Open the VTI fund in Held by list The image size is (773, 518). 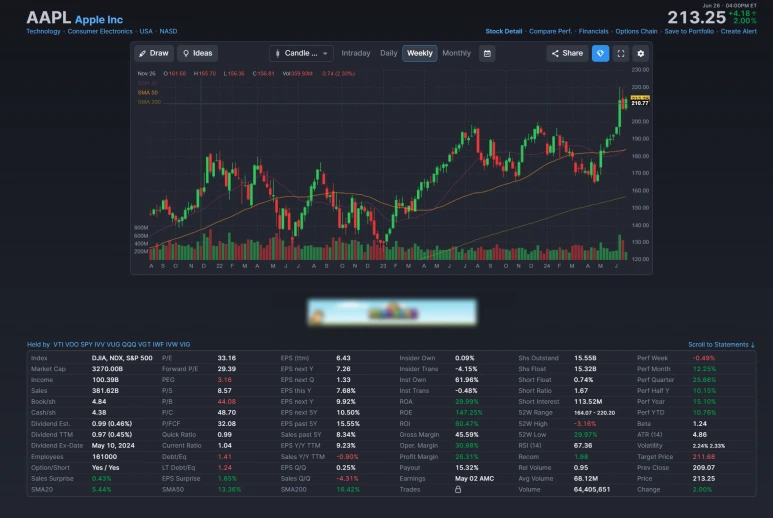coord(58,345)
